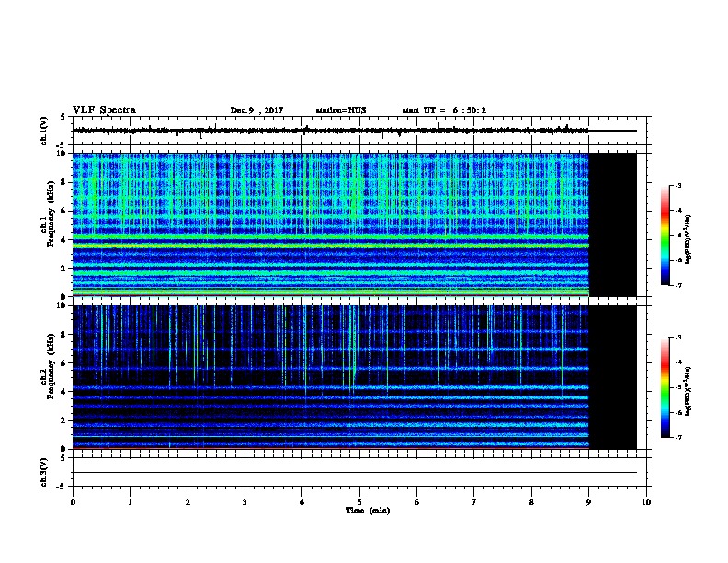Click the time axis tick label "4"
The width and height of the screenshot is (728, 563).
point(302,502)
